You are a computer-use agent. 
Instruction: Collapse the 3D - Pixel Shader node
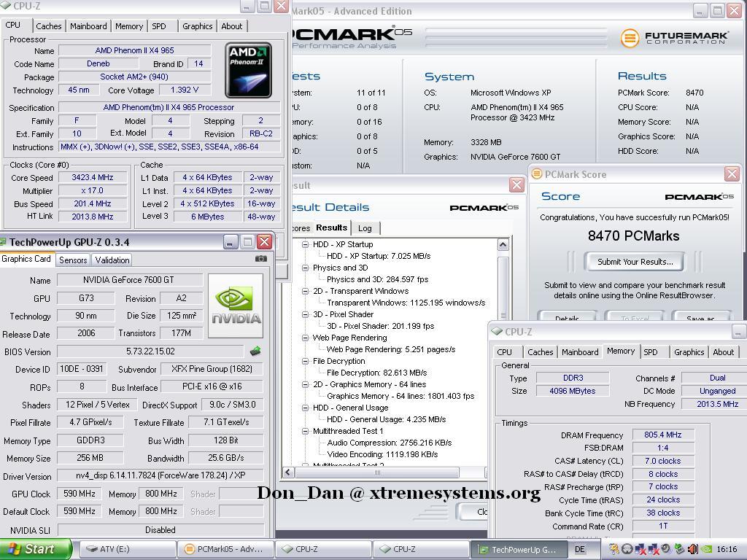tap(305, 314)
